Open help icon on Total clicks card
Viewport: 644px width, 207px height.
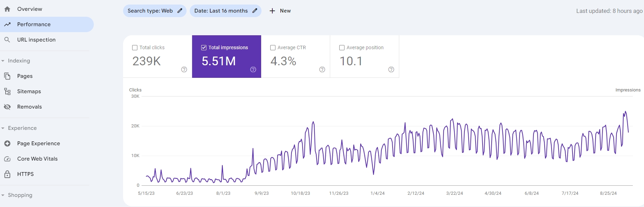pos(184,69)
